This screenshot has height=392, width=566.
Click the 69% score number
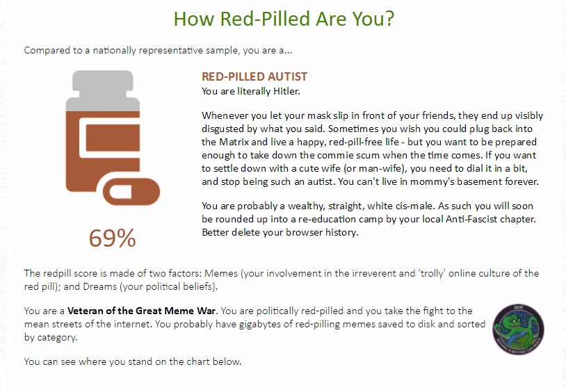tap(112, 238)
